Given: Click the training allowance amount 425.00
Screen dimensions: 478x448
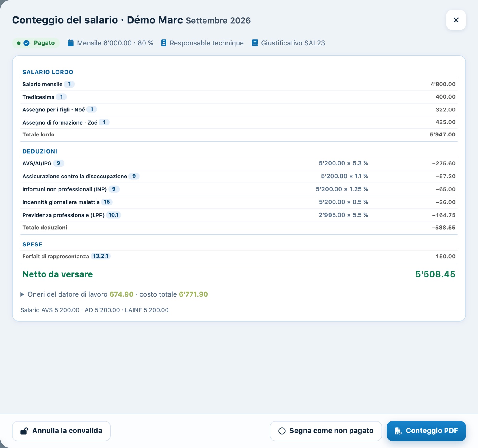Looking at the screenshot, I should coord(445,122).
